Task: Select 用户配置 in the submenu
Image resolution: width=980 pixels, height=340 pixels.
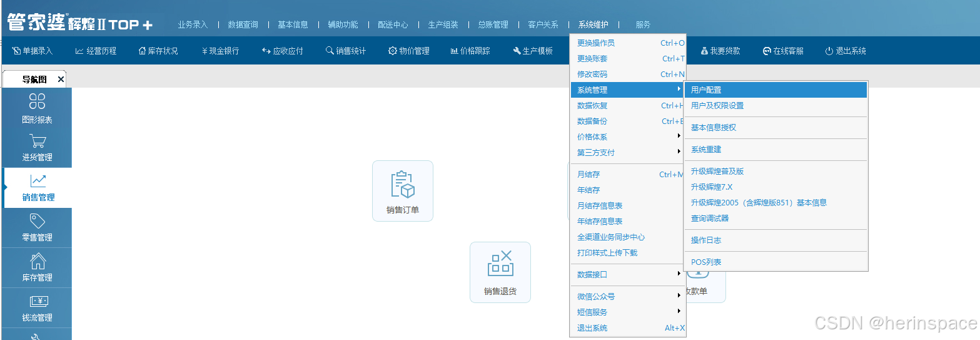Action: click(775, 90)
